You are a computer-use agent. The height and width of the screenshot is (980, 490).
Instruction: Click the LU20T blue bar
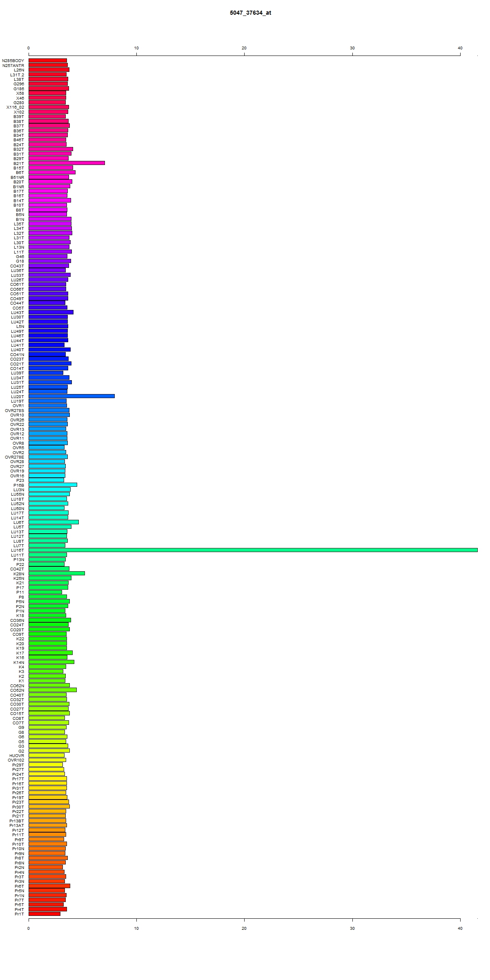coord(71,396)
